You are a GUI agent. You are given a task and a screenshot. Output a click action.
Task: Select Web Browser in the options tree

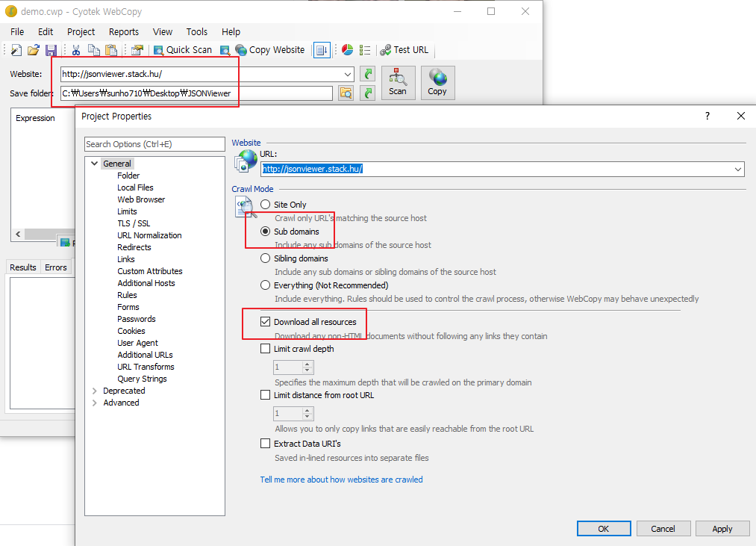click(x=141, y=199)
